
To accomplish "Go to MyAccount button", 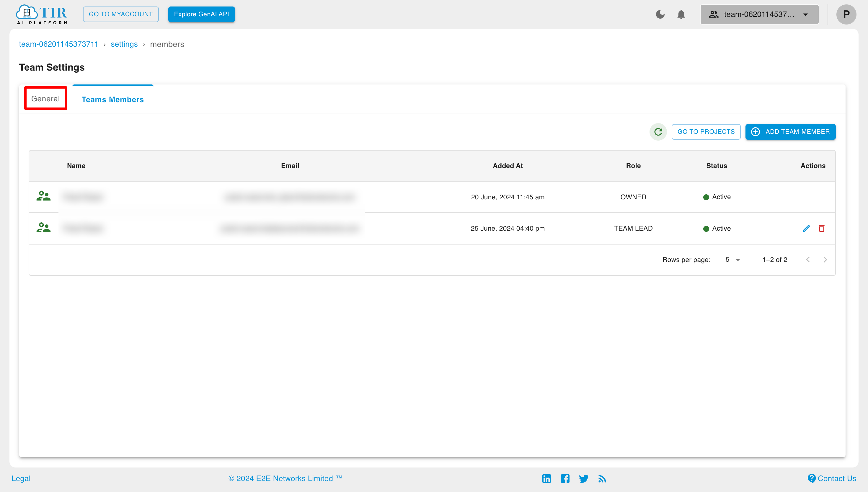I will pyautogui.click(x=120, y=14).
